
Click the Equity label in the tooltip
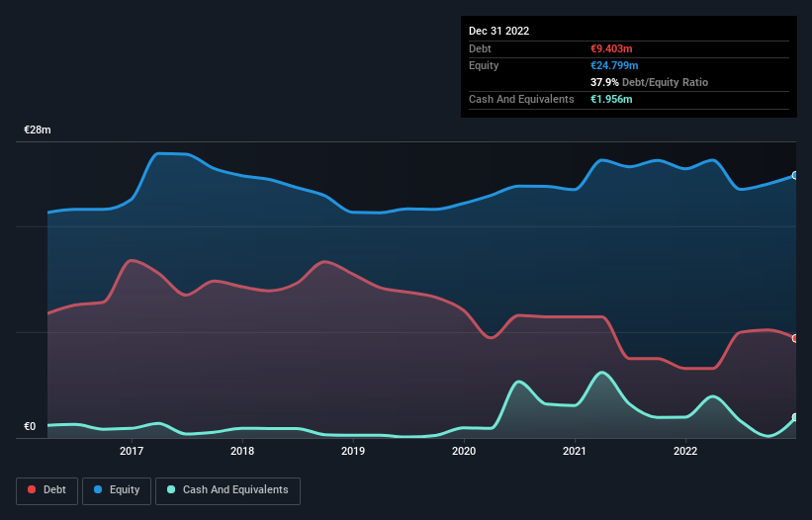coord(484,65)
